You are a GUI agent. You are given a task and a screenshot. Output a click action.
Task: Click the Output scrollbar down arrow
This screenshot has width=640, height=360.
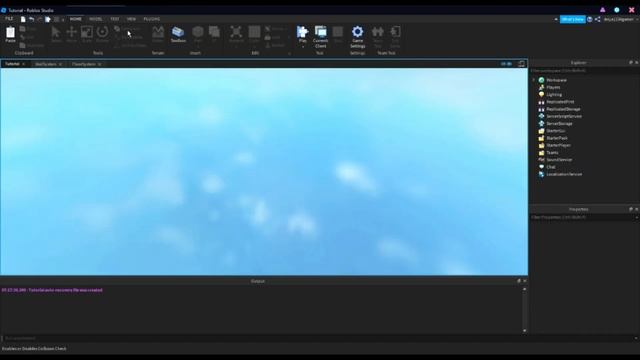tap(524, 331)
